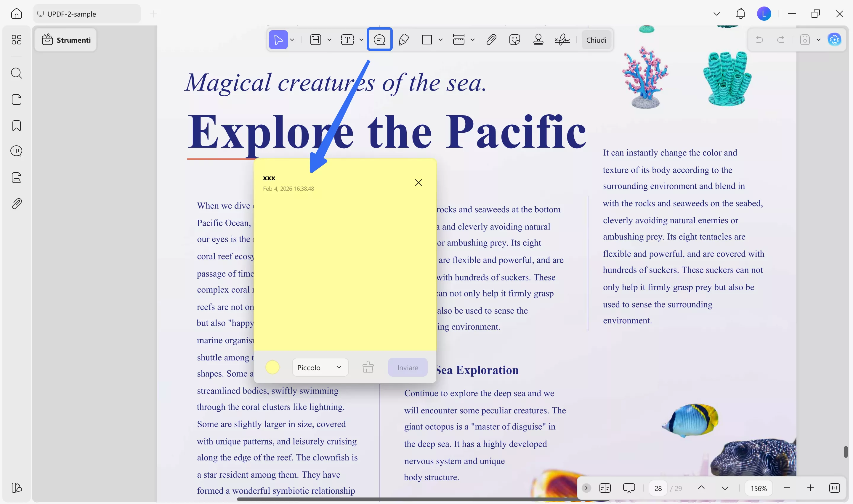853x504 pixels.
Task: Click the Chiudi button
Action: (597, 39)
